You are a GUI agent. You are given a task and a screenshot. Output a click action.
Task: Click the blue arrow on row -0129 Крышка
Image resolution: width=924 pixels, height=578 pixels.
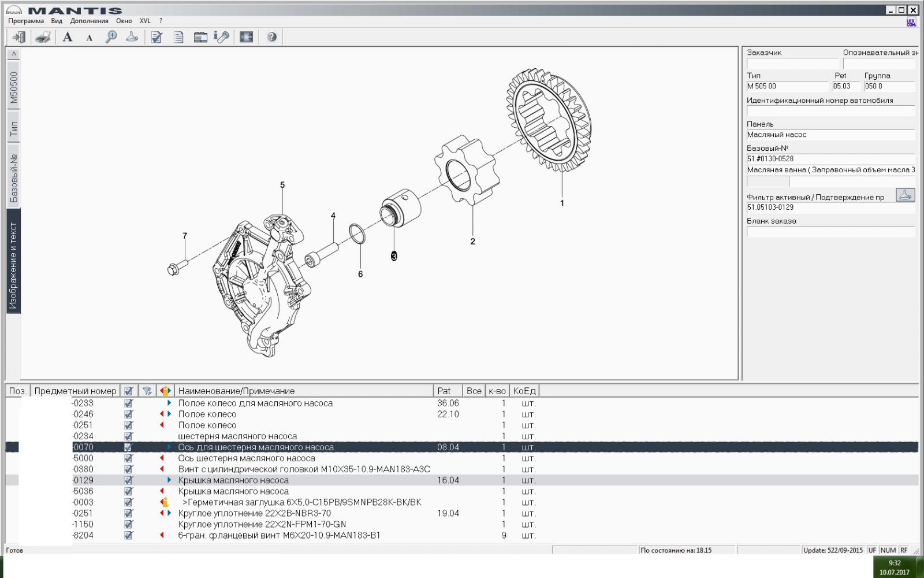tap(169, 480)
